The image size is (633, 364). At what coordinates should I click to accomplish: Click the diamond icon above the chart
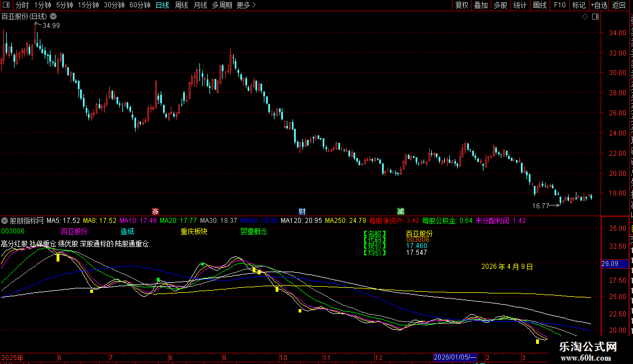(x=585, y=17)
